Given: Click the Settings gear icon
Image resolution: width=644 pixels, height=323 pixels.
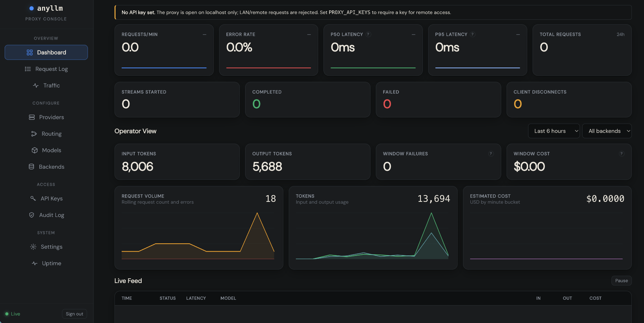Looking at the screenshot, I should 33,247.
